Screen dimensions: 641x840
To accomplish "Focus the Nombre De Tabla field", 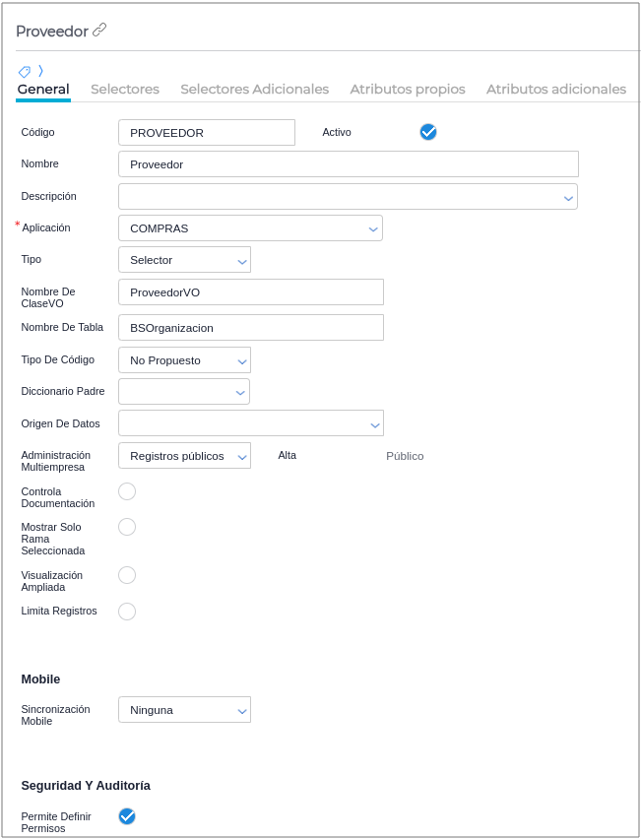I will (x=250, y=328).
